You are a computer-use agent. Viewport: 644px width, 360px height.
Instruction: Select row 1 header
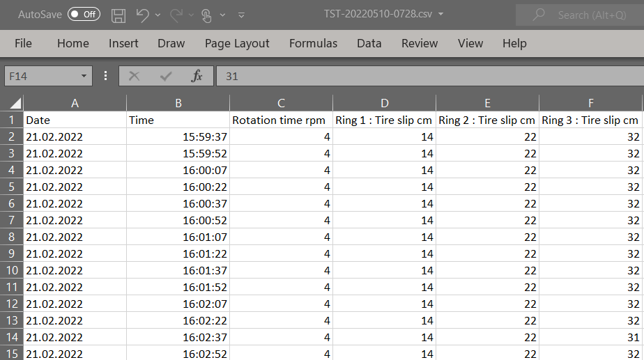click(x=11, y=120)
